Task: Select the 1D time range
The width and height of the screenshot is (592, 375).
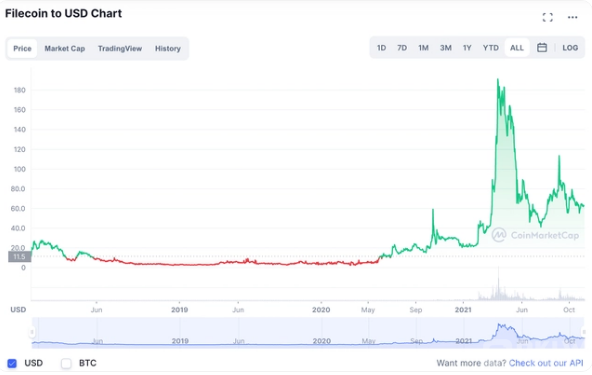Action: [381, 48]
